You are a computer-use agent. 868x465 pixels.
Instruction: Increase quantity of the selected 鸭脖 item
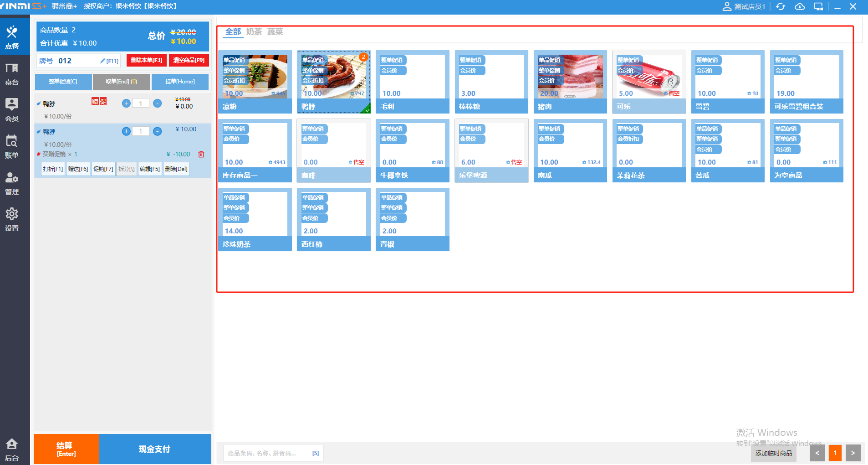click(x=127, y=131)
